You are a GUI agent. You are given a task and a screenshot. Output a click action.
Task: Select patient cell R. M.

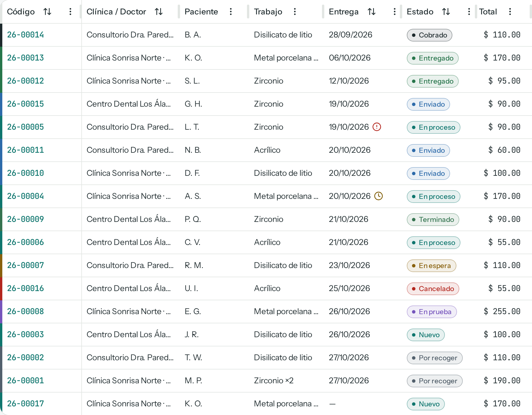(x=194, y=265)
